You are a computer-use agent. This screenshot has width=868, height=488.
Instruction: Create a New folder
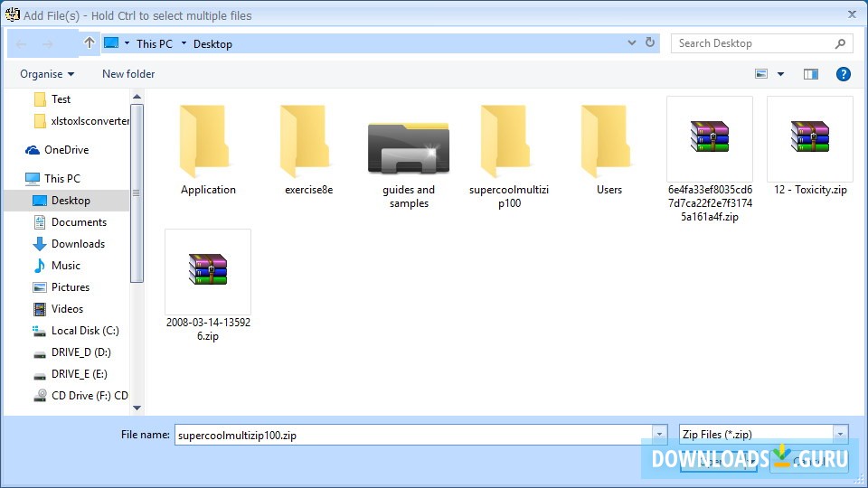[128, 73]
